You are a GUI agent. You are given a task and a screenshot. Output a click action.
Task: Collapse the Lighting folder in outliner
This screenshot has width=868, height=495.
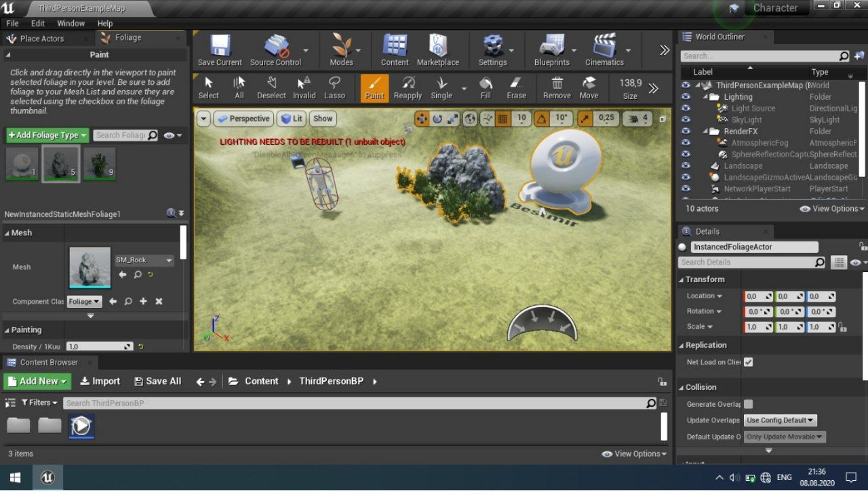tap(706, 97)
